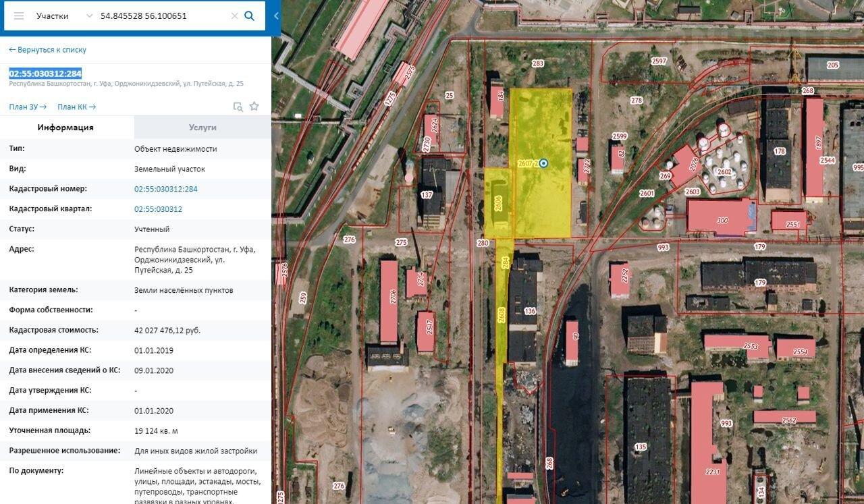Click the blue location marker on the map
This screenshot has width=864, height=504.
click(x=543, y=163)
